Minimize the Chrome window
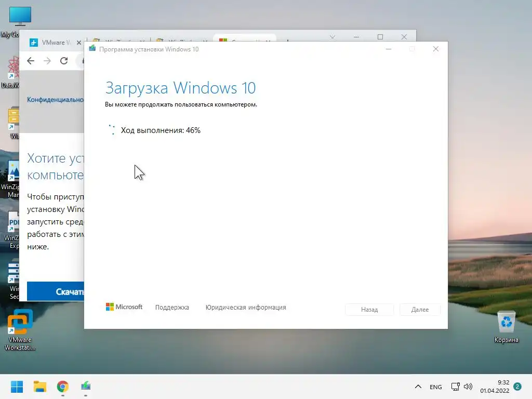Image resolution: width=532 pixels, height=399 pixels. 356,37
